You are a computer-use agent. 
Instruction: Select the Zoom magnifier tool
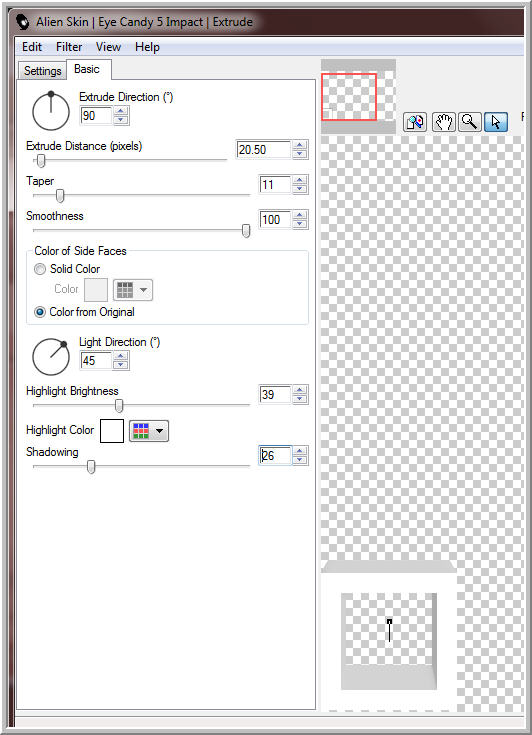point(470,122)
